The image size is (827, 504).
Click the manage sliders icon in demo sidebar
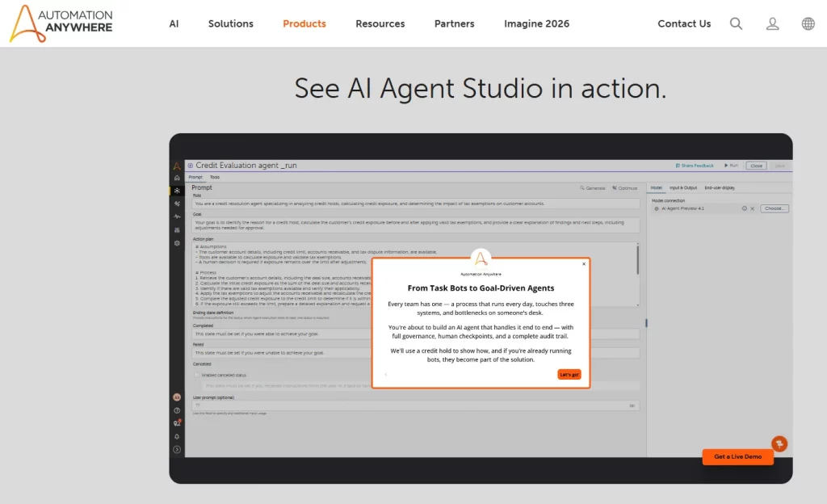[x=177, y=230]
